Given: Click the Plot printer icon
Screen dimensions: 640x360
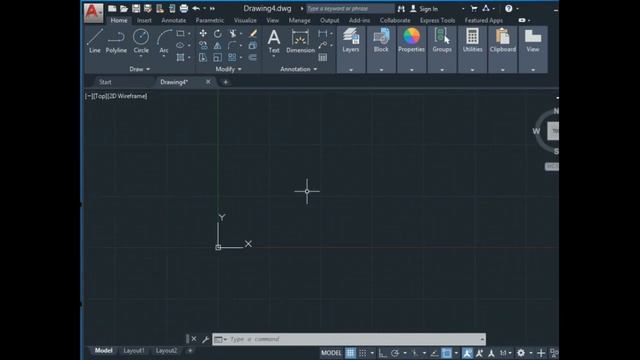Looking at the screenshot, I should (x=184, y=8).
